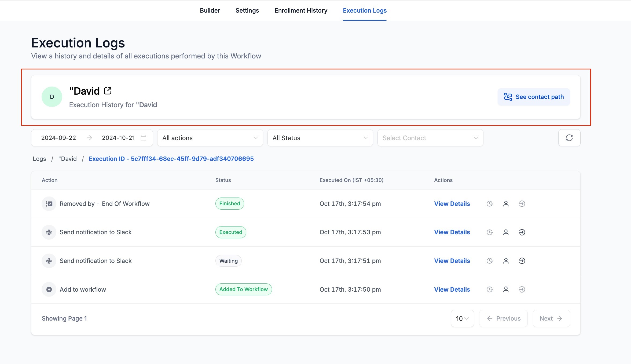Open the Select Contact dropdown
This screenshot has width=631, height=364.
(430, 138)
